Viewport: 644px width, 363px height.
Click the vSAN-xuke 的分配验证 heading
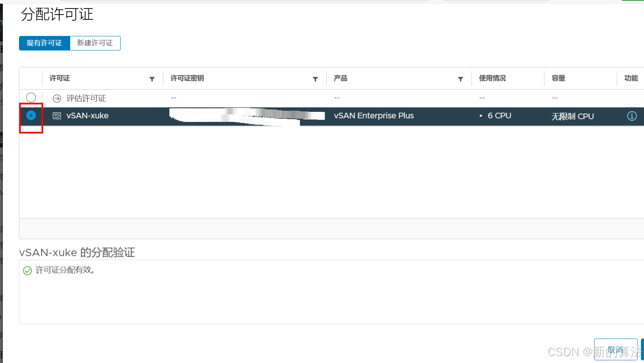[77, 252]
